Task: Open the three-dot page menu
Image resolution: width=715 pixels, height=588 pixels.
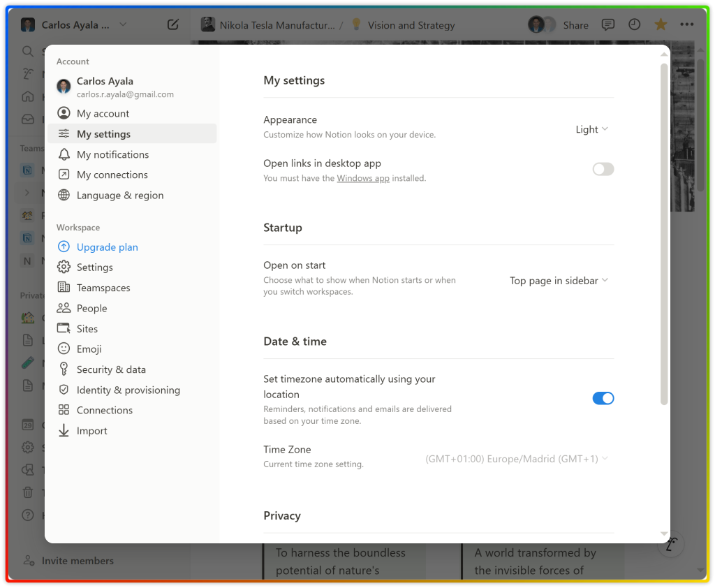Action: pyautogui.click(x=687, y=24)
